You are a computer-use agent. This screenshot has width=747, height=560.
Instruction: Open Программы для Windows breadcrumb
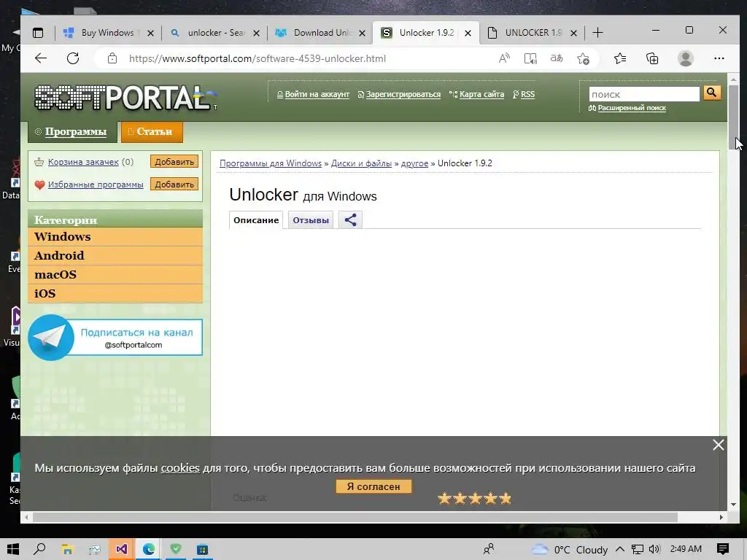271,163
